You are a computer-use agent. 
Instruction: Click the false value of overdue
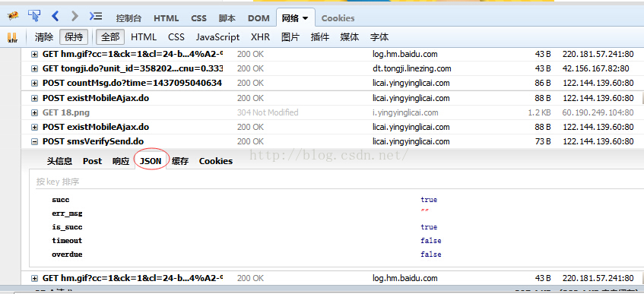point(431,254)
